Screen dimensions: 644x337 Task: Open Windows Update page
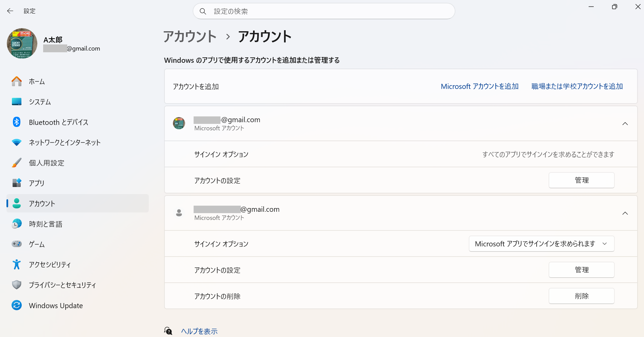77,305
